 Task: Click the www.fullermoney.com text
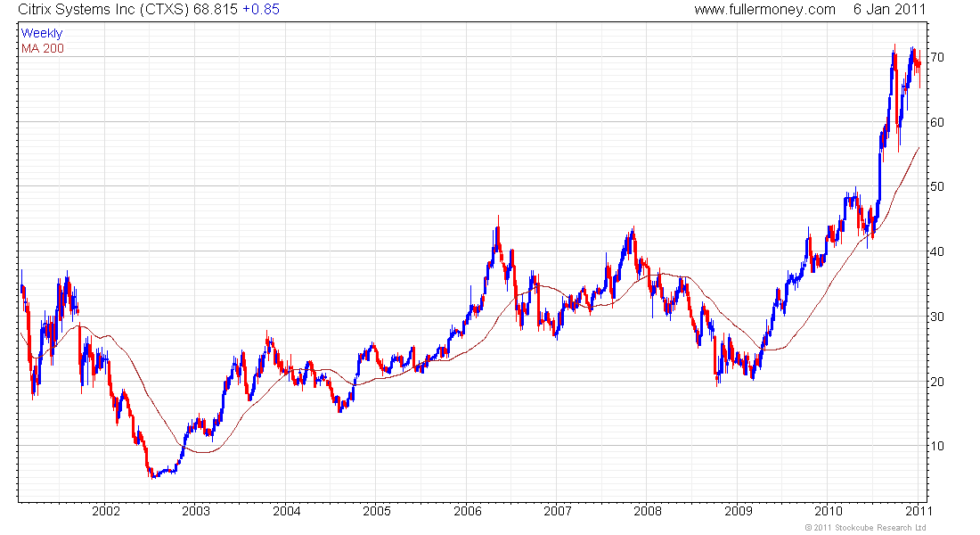[x=764, y=10]
